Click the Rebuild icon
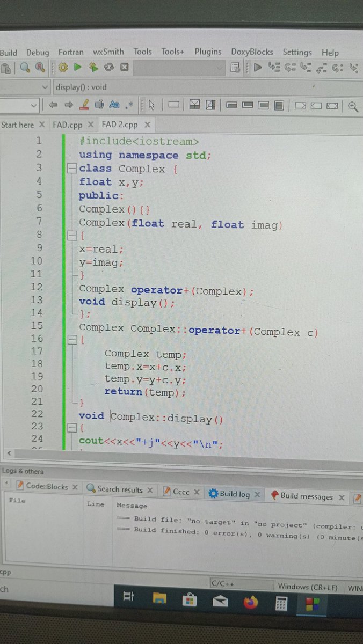The width and height of the screenshot is (363, 644). (109, 68)
